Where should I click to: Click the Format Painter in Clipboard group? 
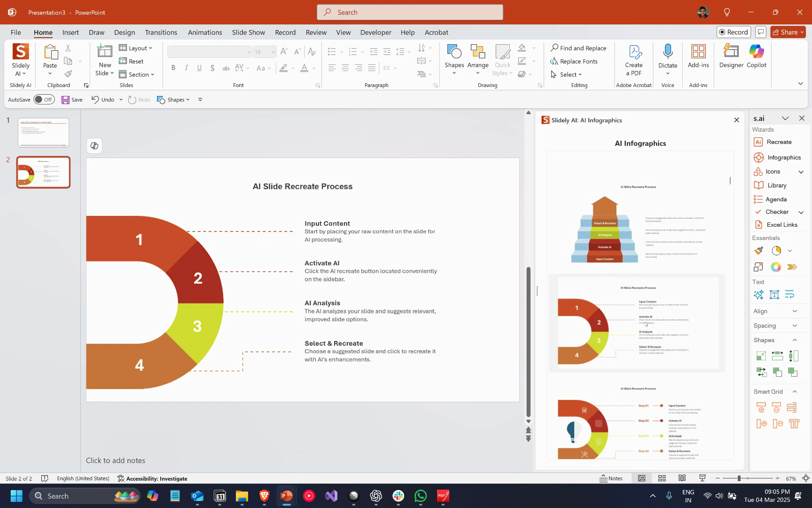coord(69,74)
